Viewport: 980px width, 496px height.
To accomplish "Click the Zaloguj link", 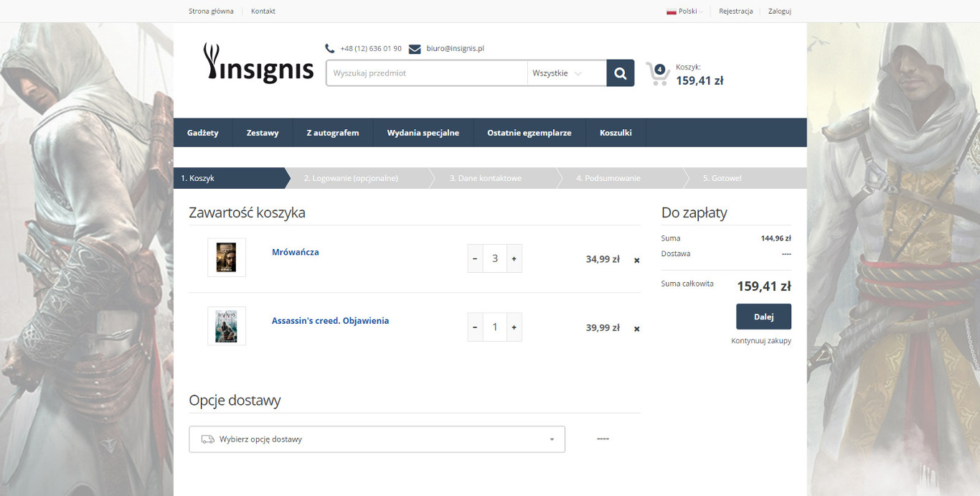I will point(780,11).
